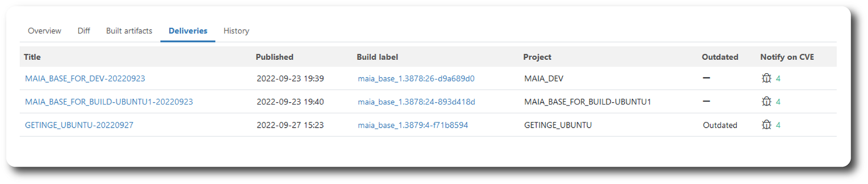Open delivery GETINGE_UBUNTU-20220927

pyautogui.click(x=79, y=125)
